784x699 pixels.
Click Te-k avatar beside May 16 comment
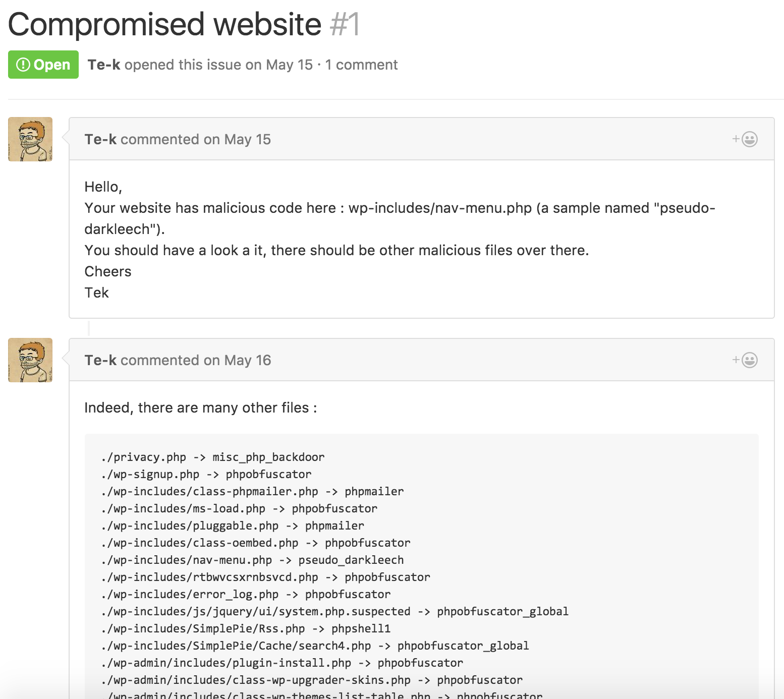pos(30,360)
